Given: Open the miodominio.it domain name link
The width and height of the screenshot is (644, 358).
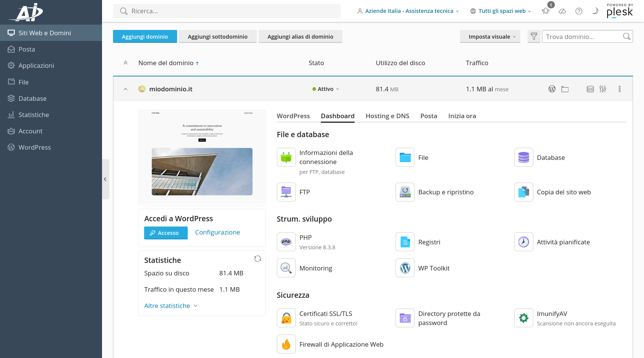Looking at the screenshot, I should pyautogui.click(x=171, y=89).
